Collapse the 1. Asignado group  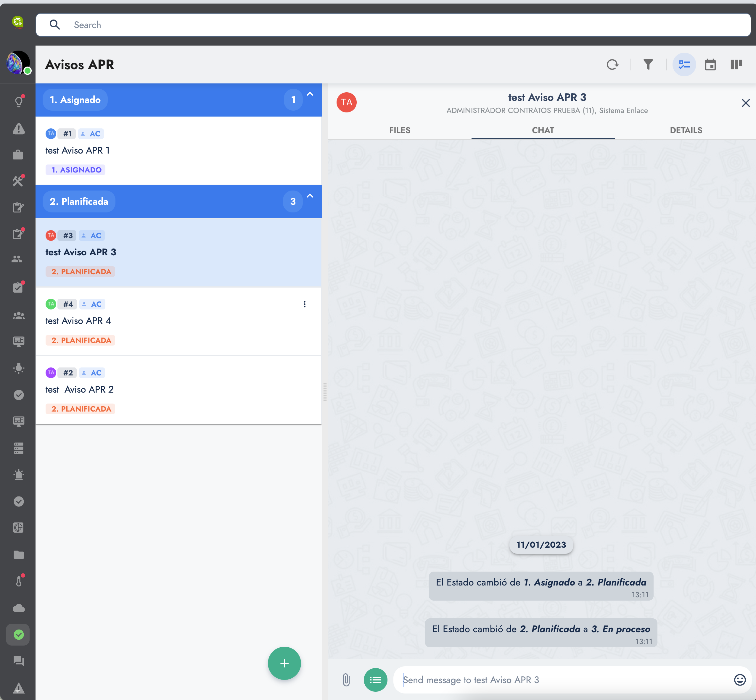[310, 94]
